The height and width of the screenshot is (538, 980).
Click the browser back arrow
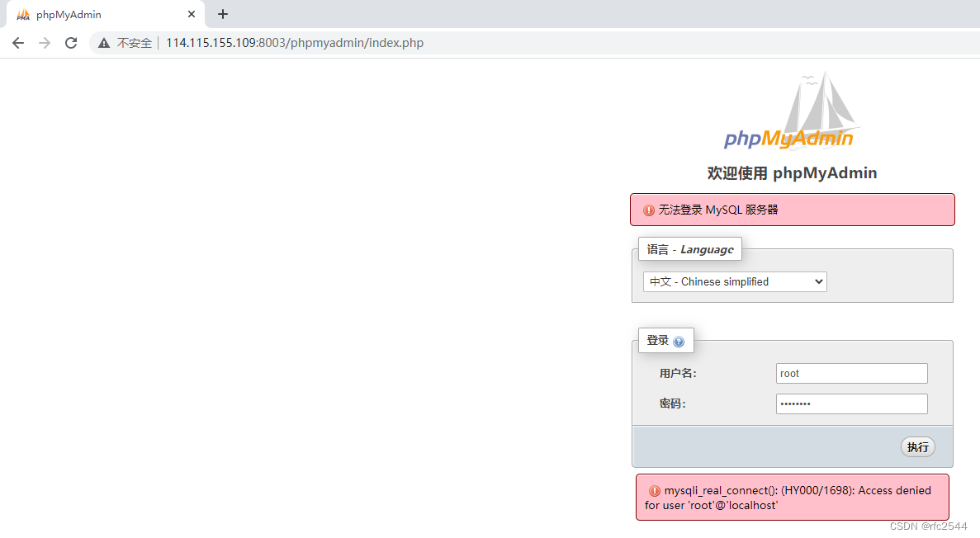[x=18, y=43]
